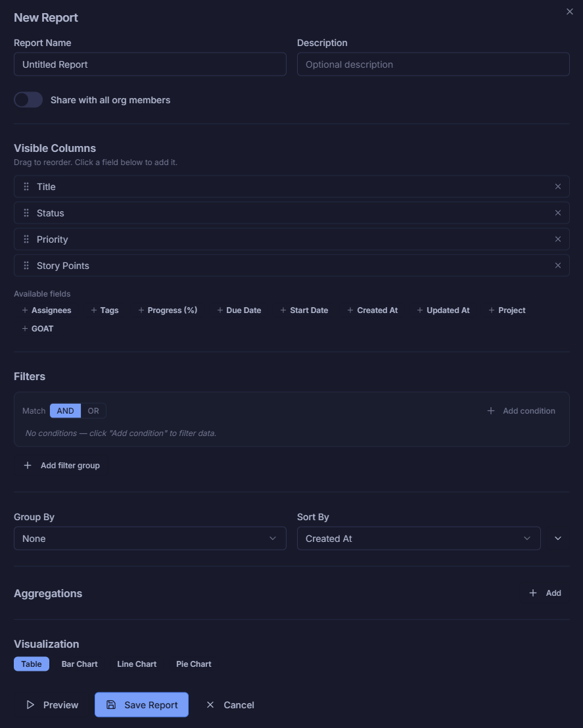The width and height of the screenshot is (583, 728).
Task: Add the Project field to columns
Action: (x=507, y=310)
